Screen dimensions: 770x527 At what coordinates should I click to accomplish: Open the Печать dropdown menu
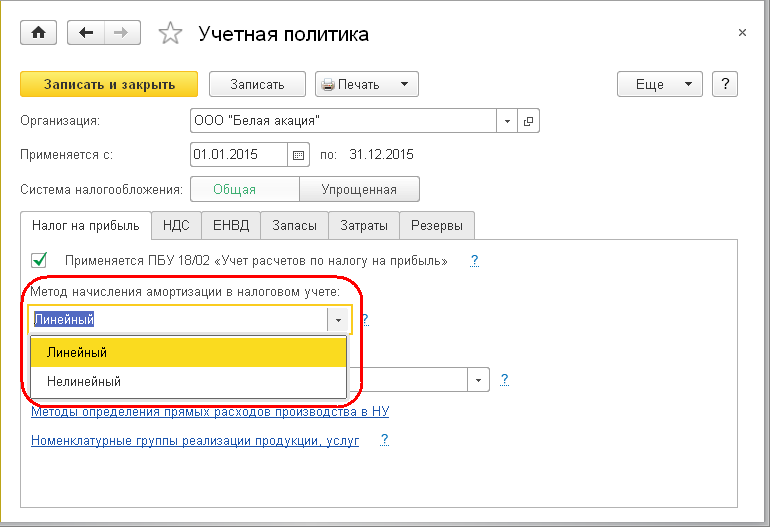(367, 84)
